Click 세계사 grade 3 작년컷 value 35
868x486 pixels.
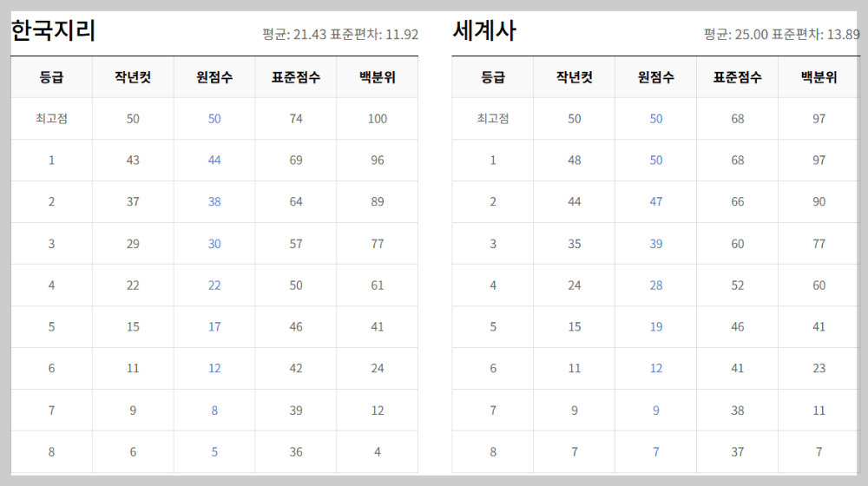tap(575, 244)
